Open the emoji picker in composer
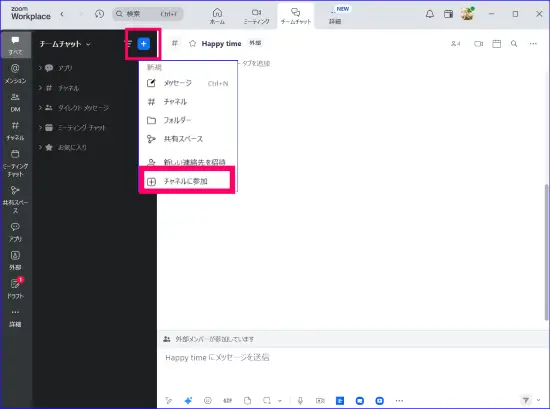Image resolution: width=550 pixels, height=409 pixels. coord(208,401)
